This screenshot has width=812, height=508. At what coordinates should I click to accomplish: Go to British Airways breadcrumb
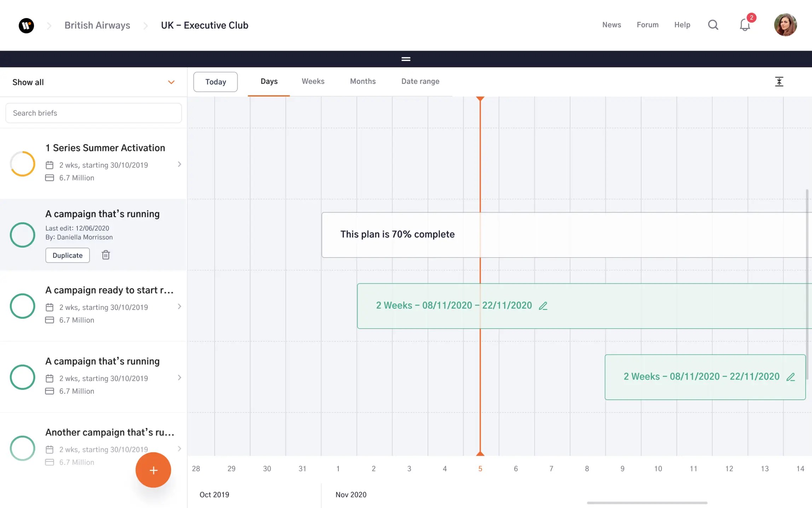pyautogui.click(x=97, y=25)
